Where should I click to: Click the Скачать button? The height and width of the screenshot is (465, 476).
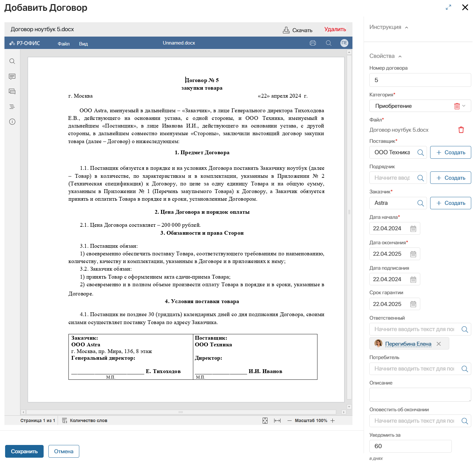coord(298,30)
